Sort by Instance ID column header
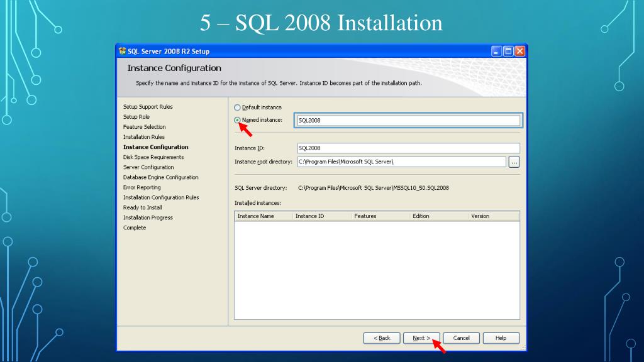Screen dimensions: 644x362 (322, 216)
